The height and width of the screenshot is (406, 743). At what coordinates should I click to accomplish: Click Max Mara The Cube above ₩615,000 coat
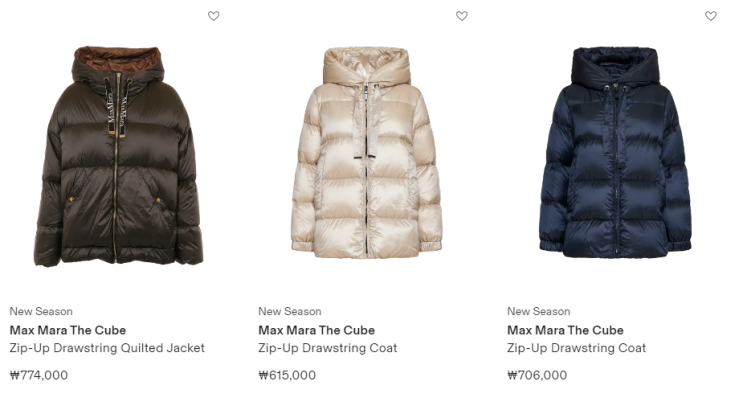pos(317,330)
